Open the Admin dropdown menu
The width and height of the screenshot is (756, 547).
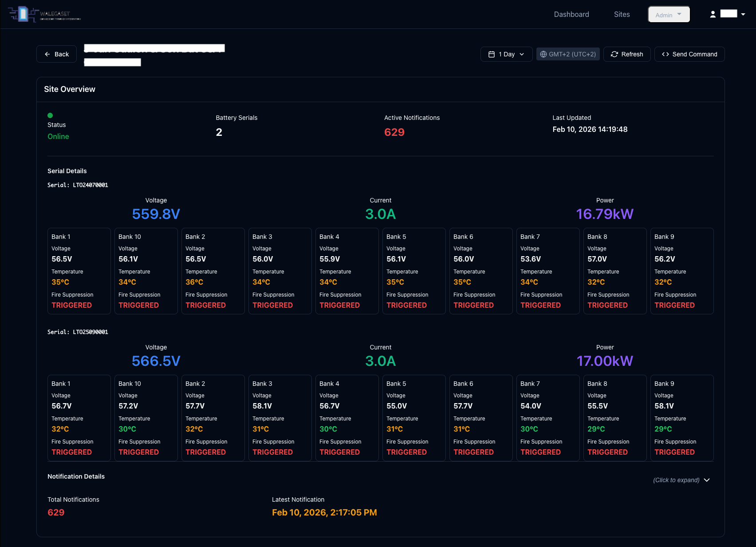click(669, 15)
